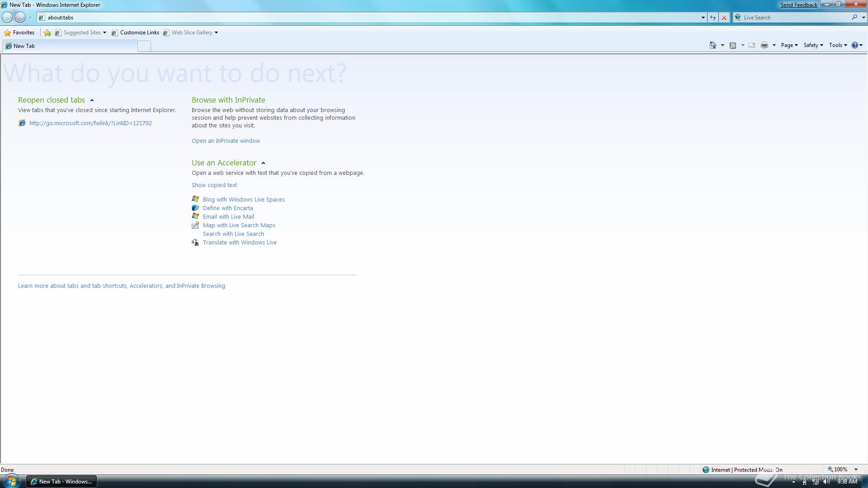Click the IE icon beside reopened tab link

[22, 123]
